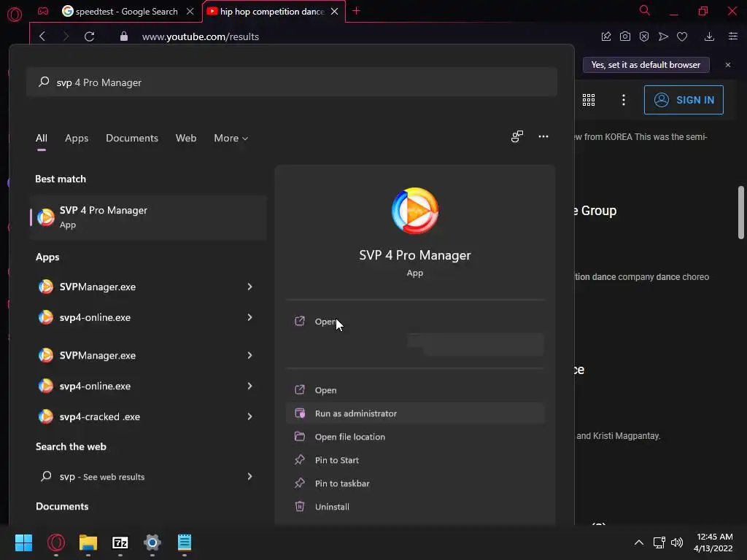Choose Open file location

pyautogui.click(x=415, y=437)
